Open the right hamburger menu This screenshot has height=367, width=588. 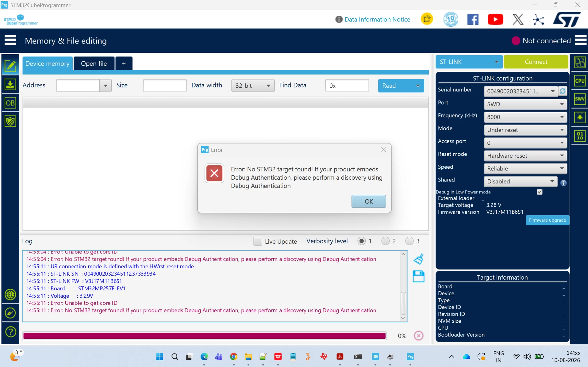click(581, 40)
